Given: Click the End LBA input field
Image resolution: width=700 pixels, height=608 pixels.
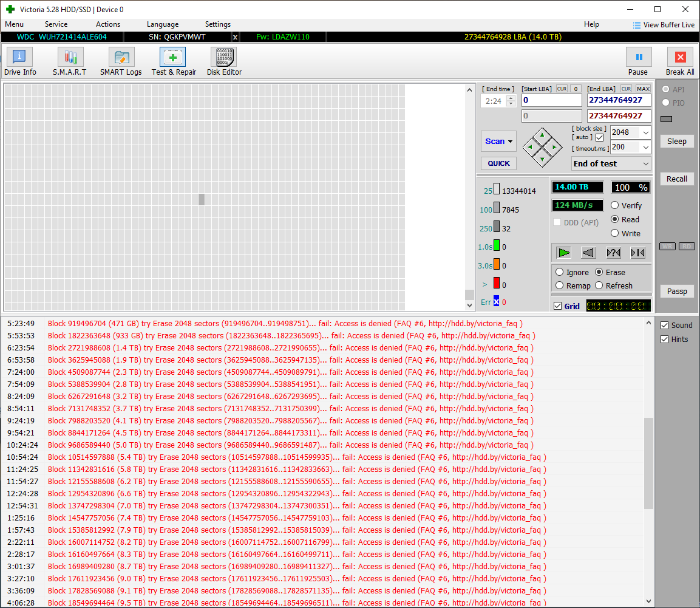Looking at the screenshot, I should (x=619, y=100).
